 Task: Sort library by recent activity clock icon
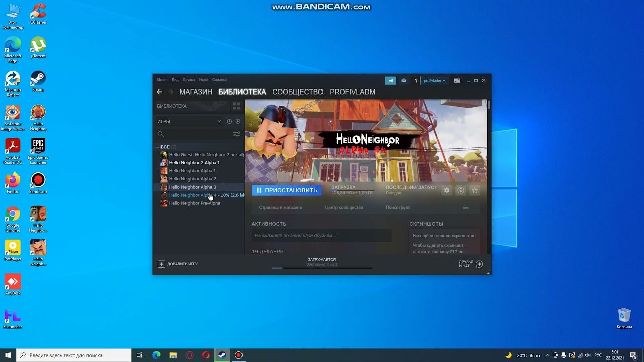coord(229,121)
